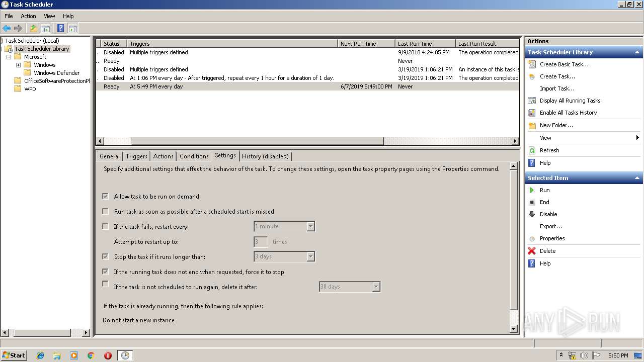
Task: Click Import Task link
Action: click(557, 88)
